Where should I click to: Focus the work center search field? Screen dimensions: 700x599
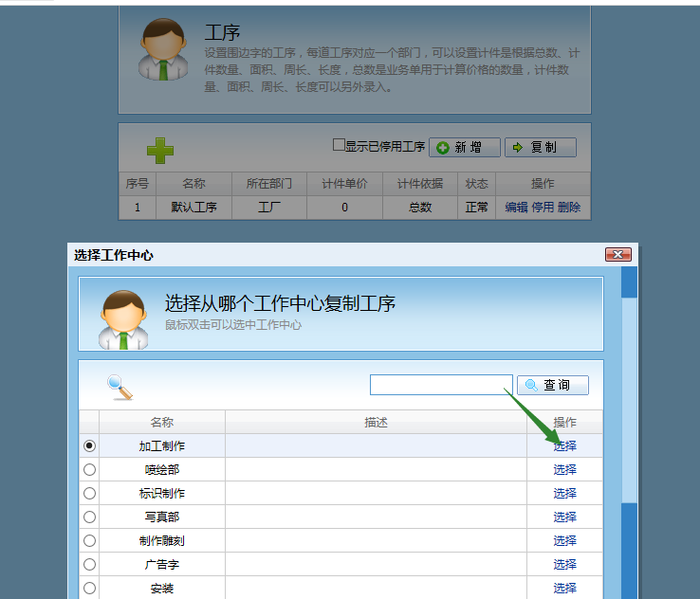(441, 385)
